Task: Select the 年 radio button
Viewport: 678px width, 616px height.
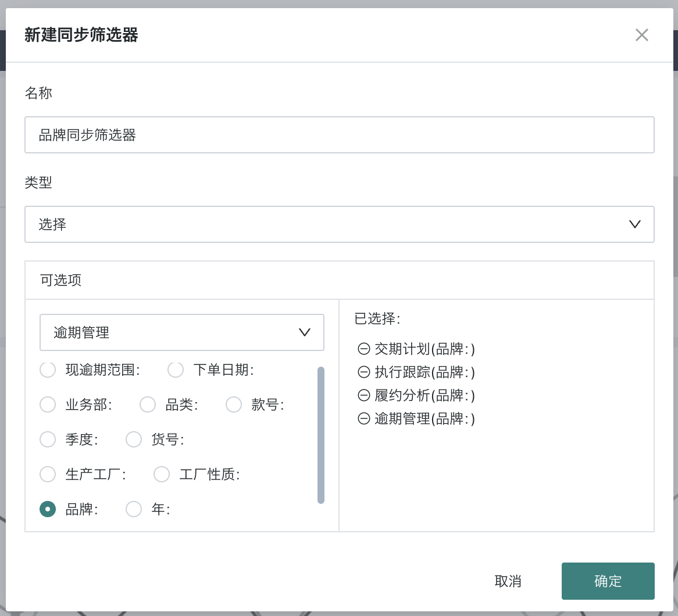Action: pos(134,509)
